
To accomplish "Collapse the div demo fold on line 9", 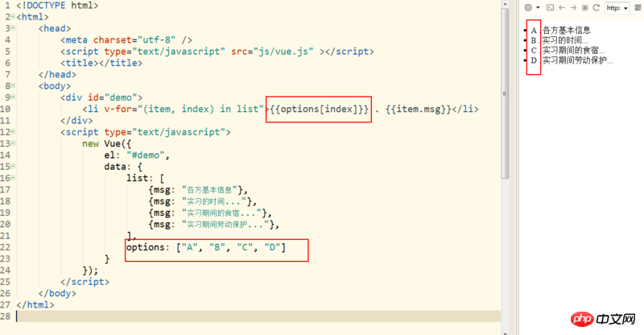I will 13,97.
